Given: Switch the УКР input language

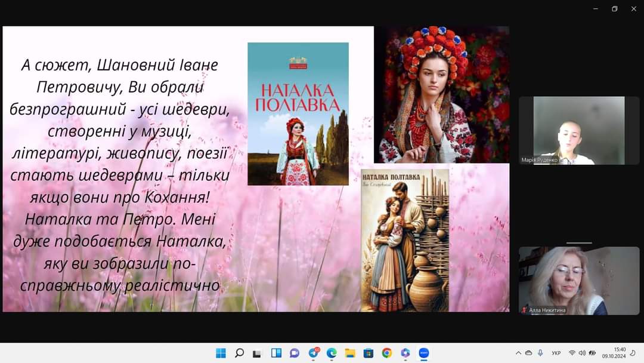Looking at the screenshot, I should [x=556, y=353].
